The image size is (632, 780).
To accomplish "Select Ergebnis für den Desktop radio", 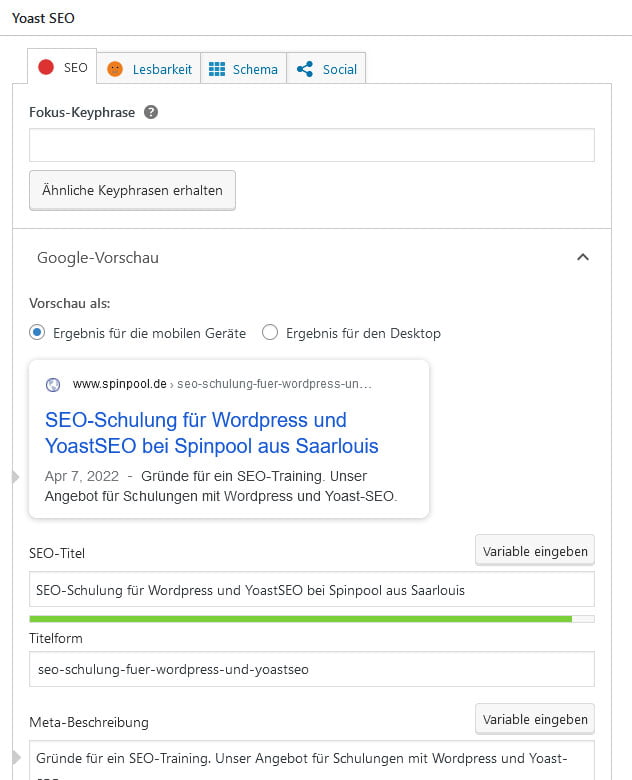I will (270, 332).
